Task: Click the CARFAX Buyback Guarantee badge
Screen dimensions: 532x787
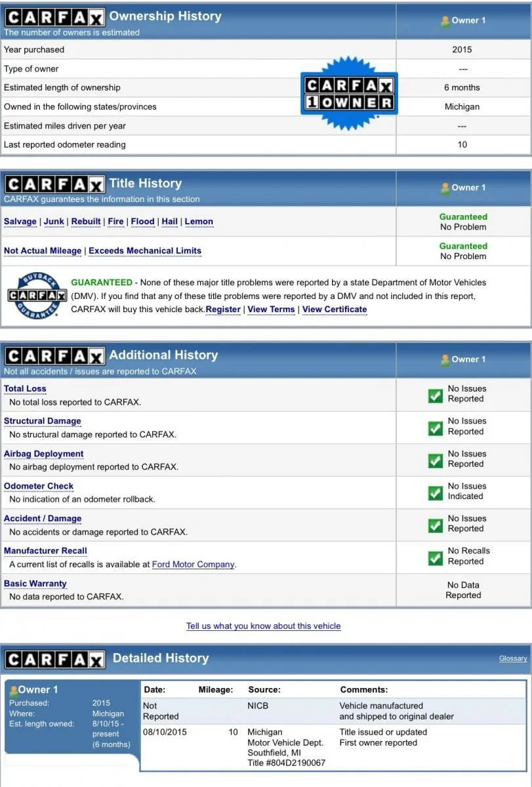Action: click(36, 296)
